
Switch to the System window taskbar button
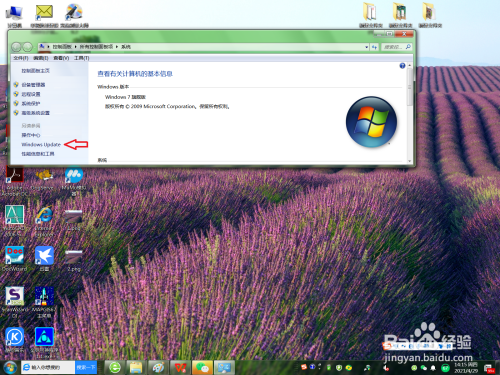pos(224,367)
